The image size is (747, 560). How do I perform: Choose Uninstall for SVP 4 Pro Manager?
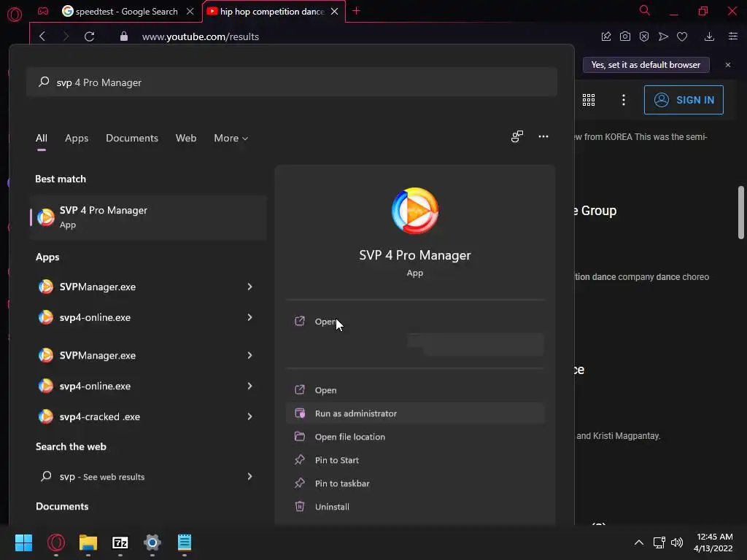pos(415,507)
